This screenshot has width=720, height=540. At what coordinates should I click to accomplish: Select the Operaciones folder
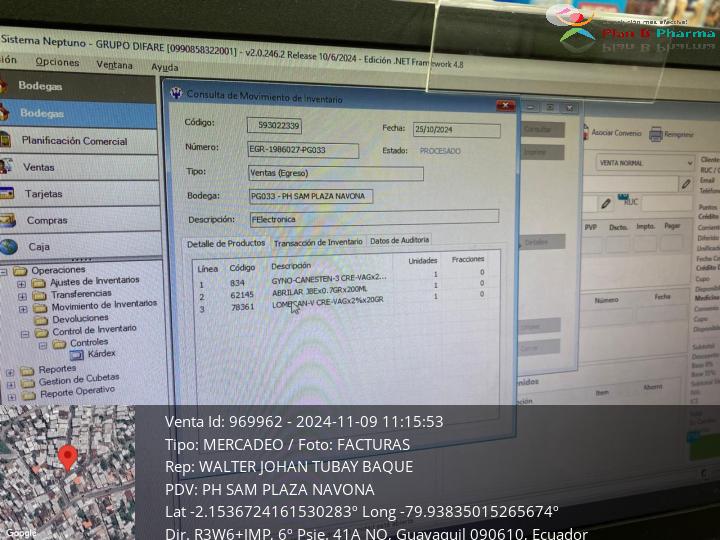(58, 270)
